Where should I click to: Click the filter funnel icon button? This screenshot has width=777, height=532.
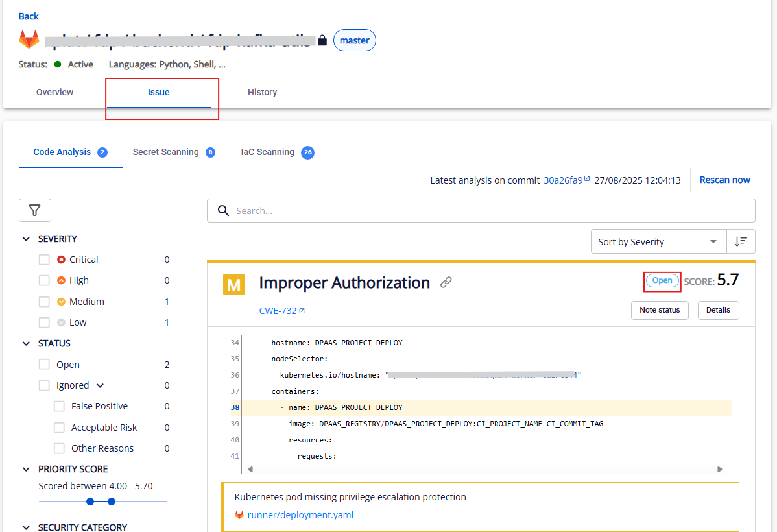(35, 210)
